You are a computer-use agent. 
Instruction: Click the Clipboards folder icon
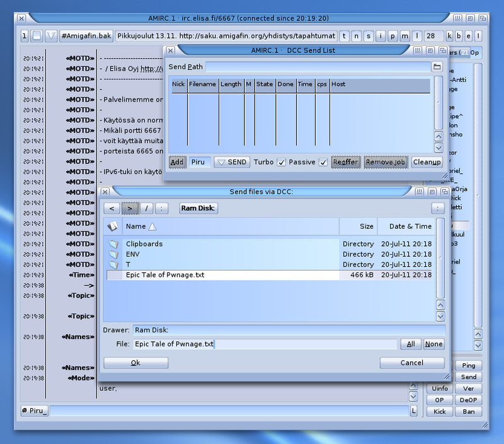[x=113, y=244]
